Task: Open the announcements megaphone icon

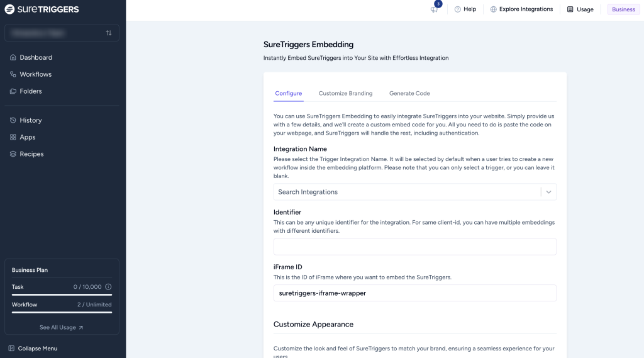Action: click(x=434, y=9)
